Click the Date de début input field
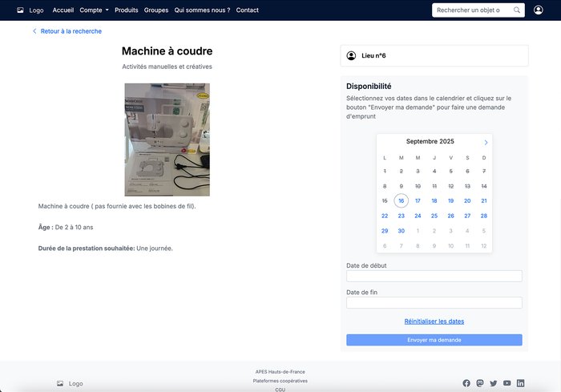 [x=434, y=276]
